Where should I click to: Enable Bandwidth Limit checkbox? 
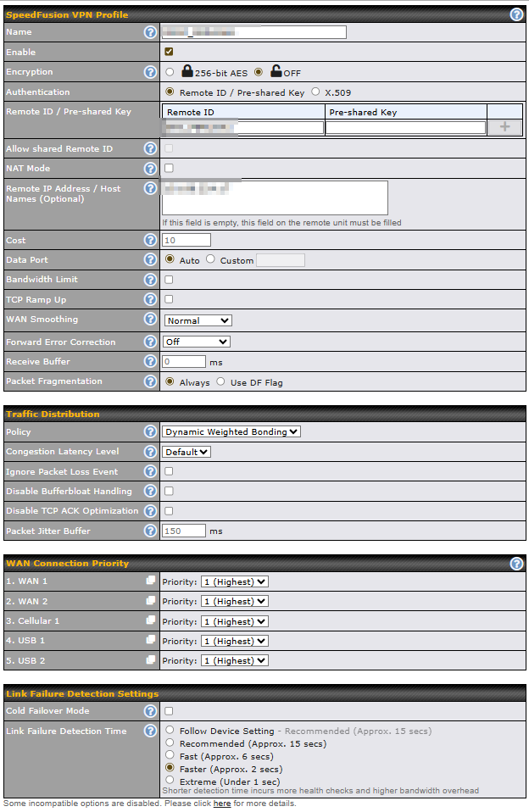point(169,280)
